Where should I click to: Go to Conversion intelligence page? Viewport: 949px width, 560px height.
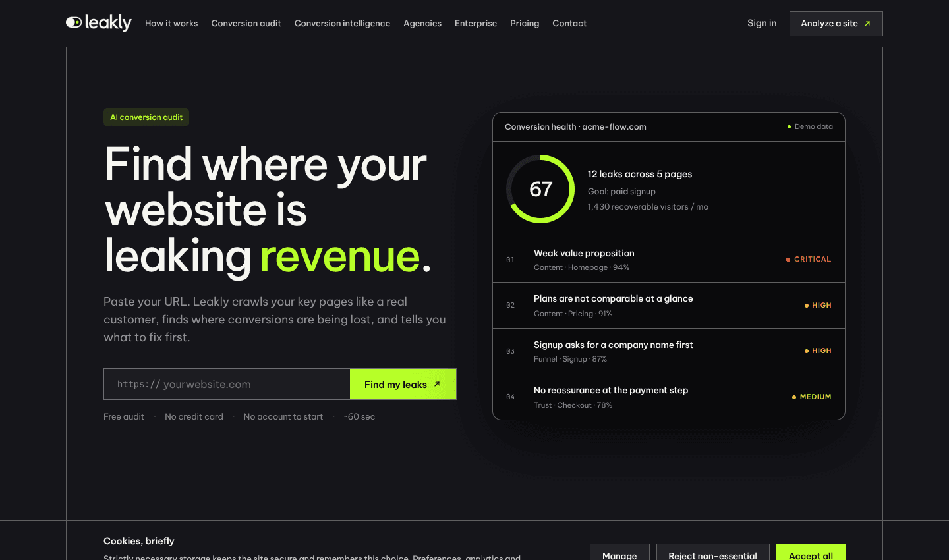coord(342,24)
